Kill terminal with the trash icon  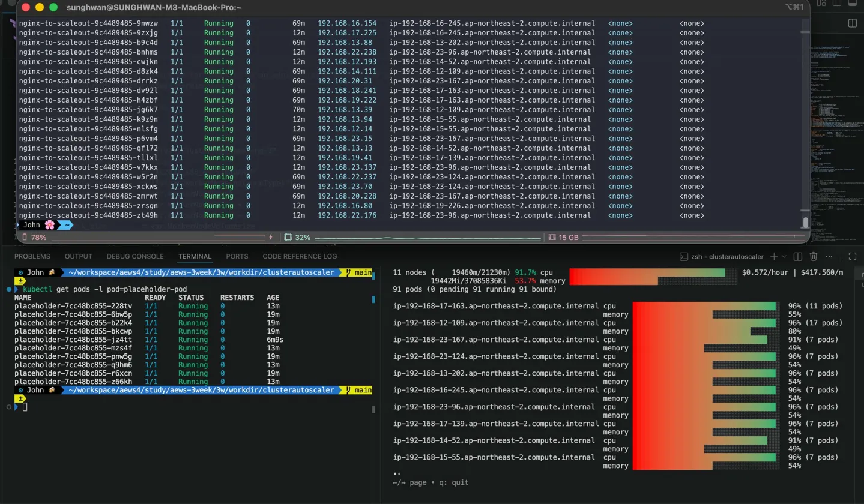(814, 256)
